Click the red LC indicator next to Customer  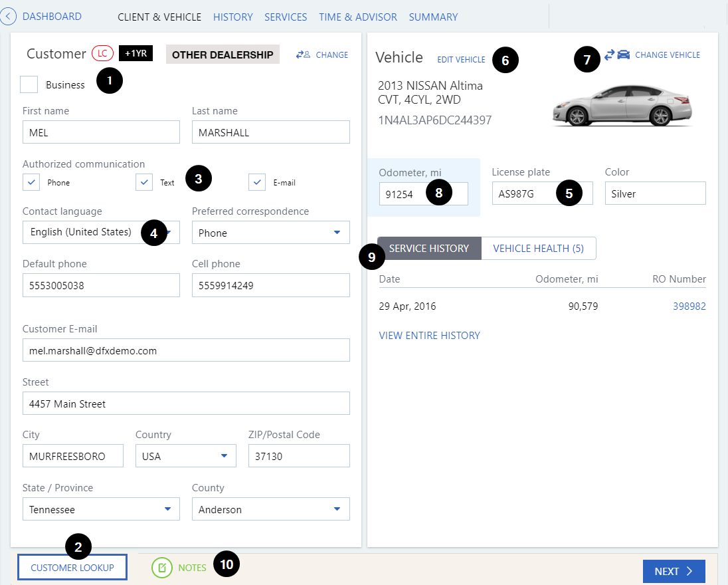[x=104, y=54]
